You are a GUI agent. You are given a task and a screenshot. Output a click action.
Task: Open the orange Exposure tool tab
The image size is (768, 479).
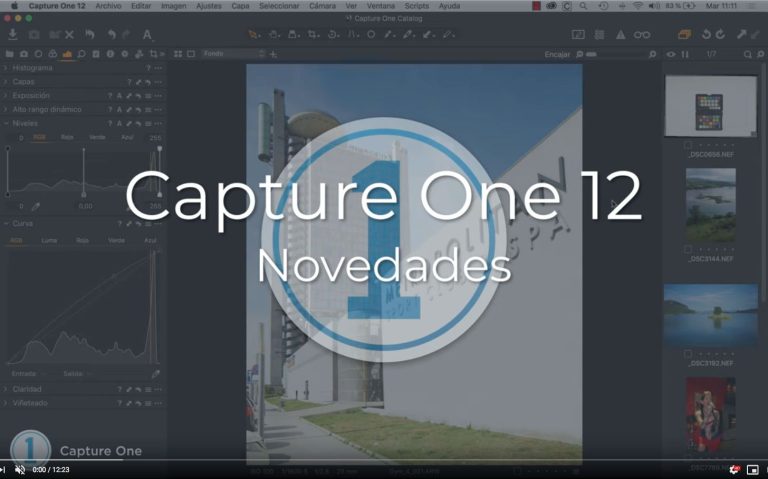click(x=67, y=54)
